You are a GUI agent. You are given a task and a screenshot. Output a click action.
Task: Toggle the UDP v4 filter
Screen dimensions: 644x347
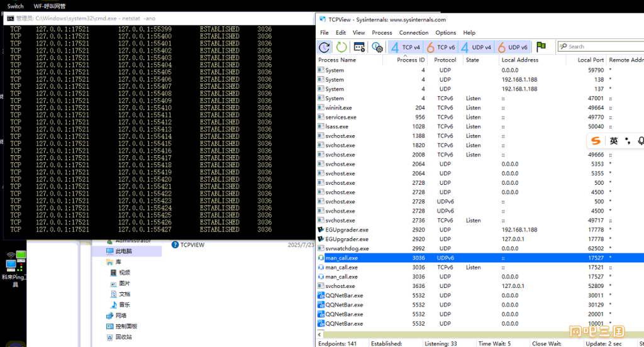(x=476, y=47)
